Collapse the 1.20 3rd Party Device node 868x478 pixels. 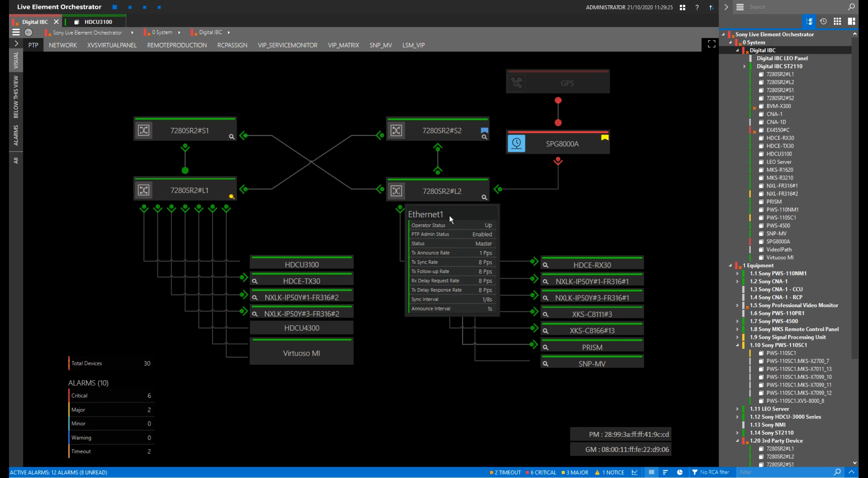point(737,441)
